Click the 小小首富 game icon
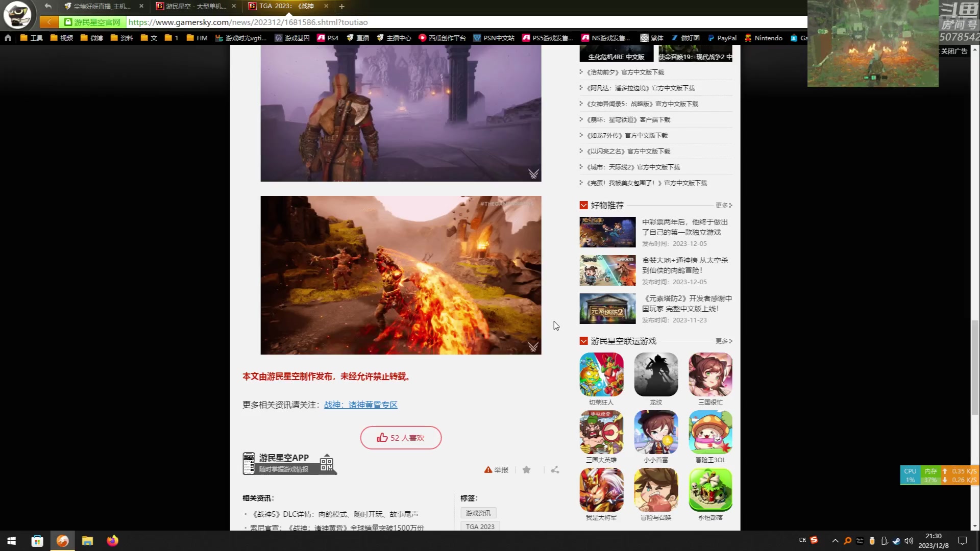This screenshot has width=980, height=551. coord(656,432)
